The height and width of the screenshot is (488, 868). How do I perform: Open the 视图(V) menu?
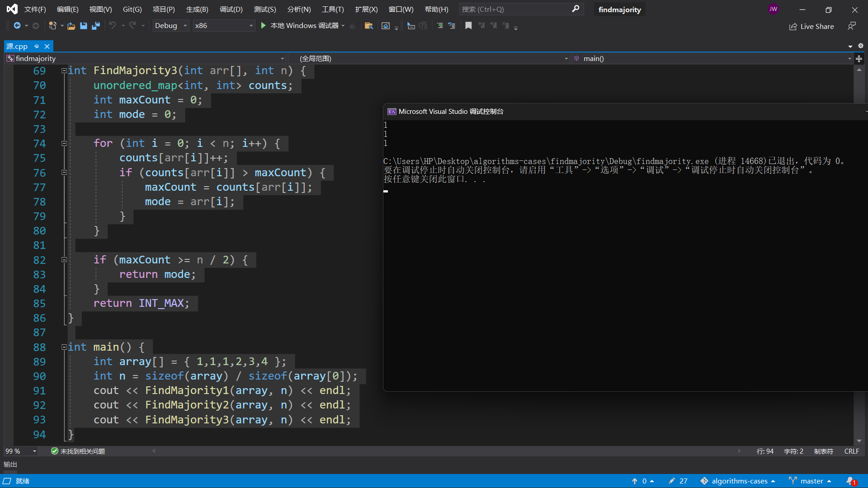point(100,9)
